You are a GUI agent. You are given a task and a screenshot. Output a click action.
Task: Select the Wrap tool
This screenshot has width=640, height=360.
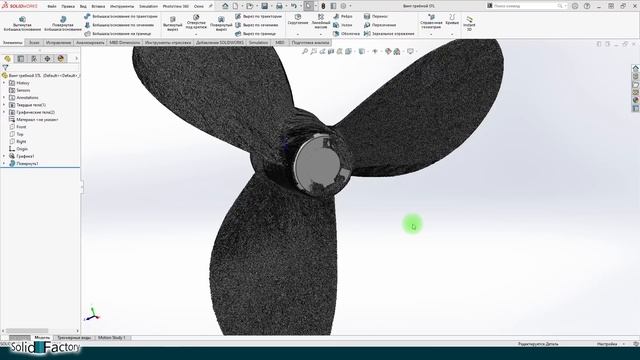376,16
